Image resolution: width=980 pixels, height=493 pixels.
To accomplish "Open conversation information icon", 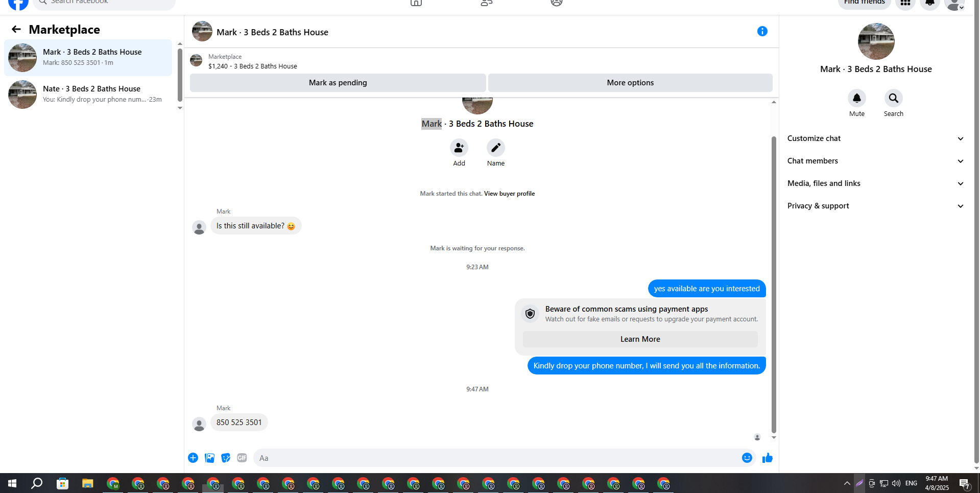I will pyautogui.click(x=762, y=32).
